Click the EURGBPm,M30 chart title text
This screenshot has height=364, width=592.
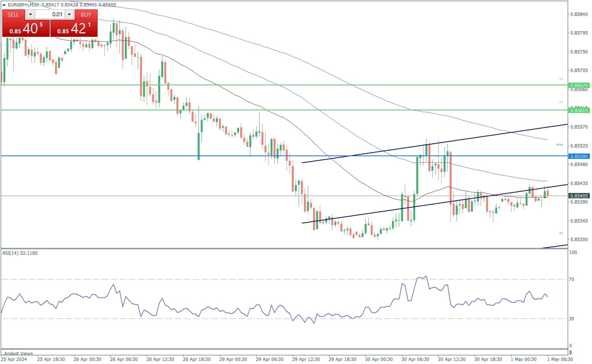tap(23, 5)
